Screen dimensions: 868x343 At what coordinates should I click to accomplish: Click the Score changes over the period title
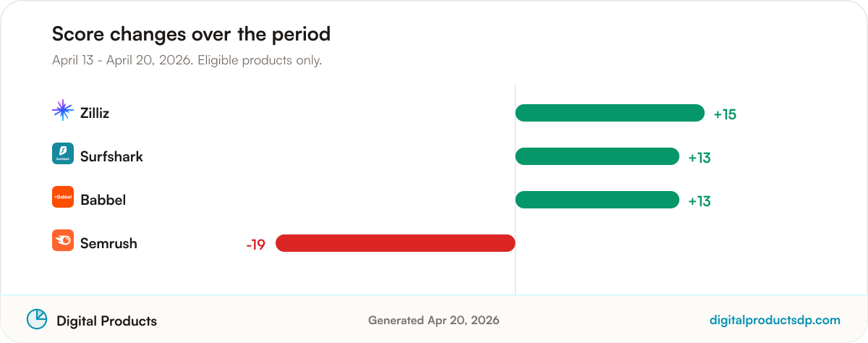click(191, 33)
